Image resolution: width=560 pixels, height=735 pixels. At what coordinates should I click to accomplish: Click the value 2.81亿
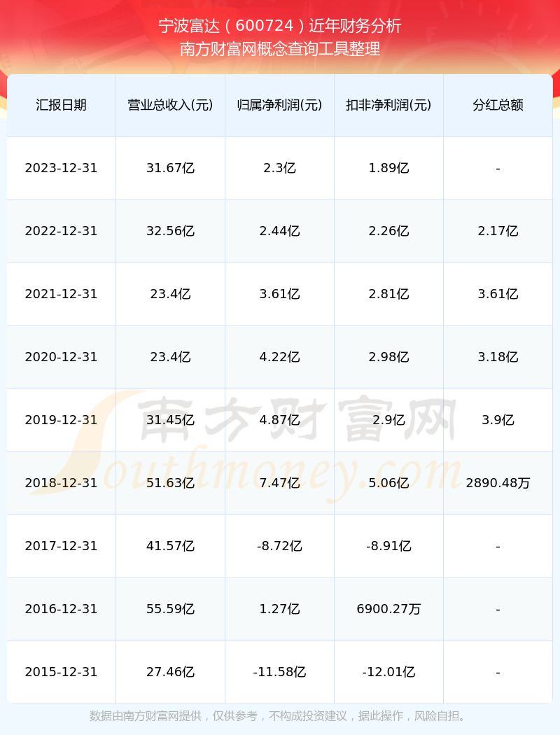click(389, 294)
